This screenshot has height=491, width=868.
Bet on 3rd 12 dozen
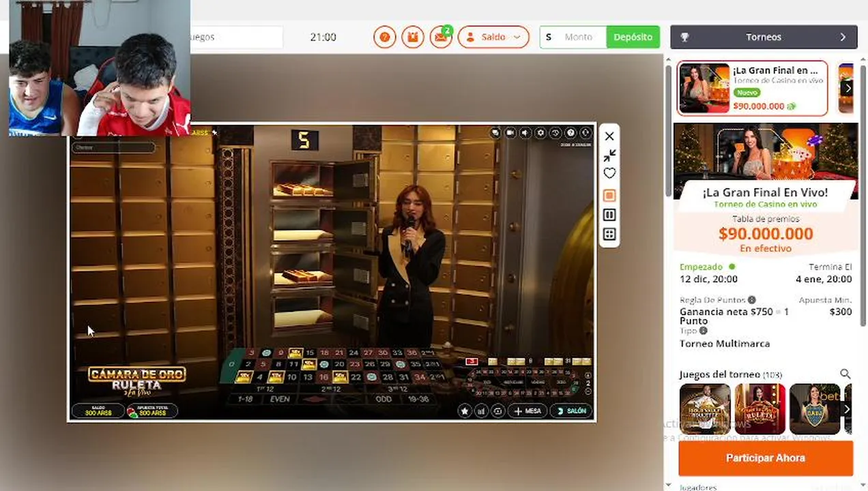tap(397, 389)
